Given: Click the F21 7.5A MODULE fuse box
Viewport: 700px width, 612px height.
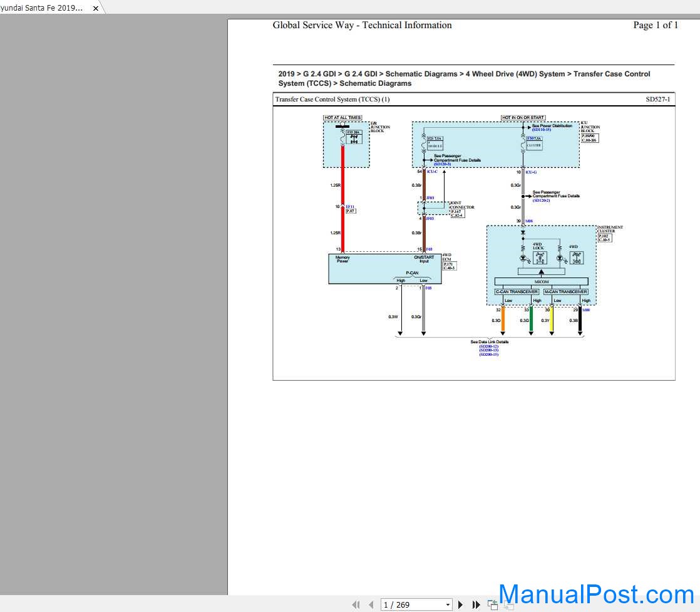Looking at the screenshot, I should pyautogui.click(x=435, y=143).
